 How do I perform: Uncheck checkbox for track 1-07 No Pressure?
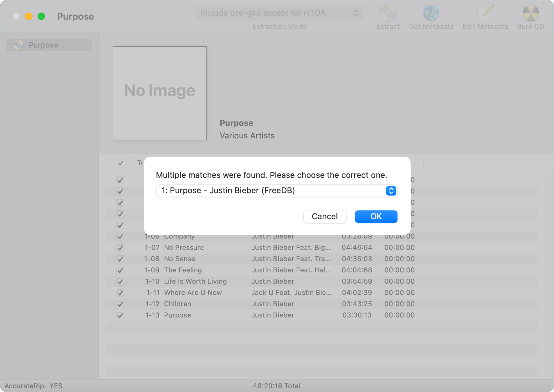120,248
